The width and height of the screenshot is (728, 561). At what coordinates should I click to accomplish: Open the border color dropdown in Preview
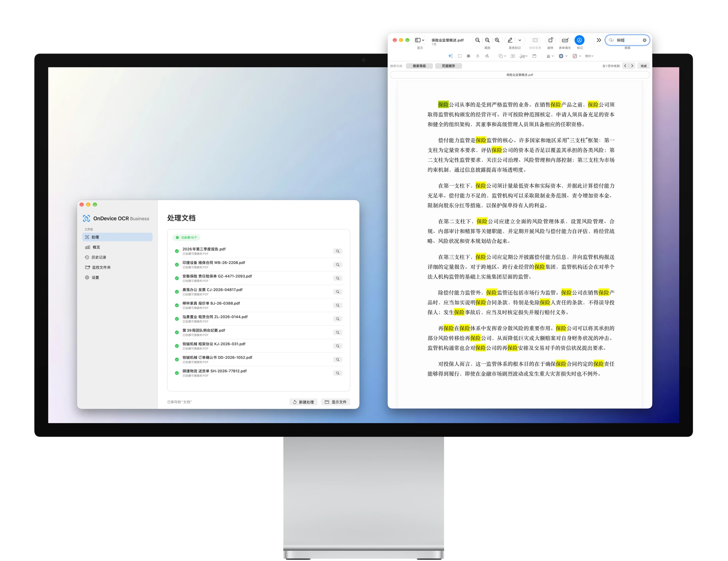pos(563,56)
